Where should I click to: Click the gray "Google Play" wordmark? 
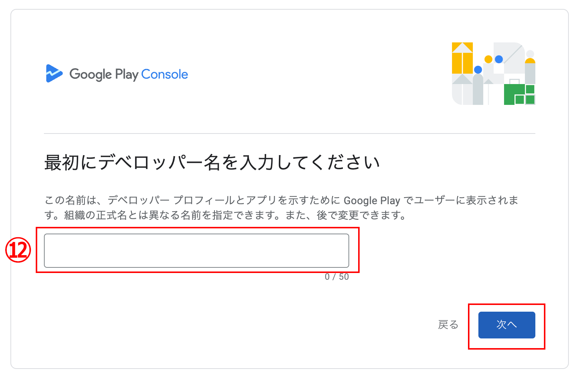(x=104, y=74)
